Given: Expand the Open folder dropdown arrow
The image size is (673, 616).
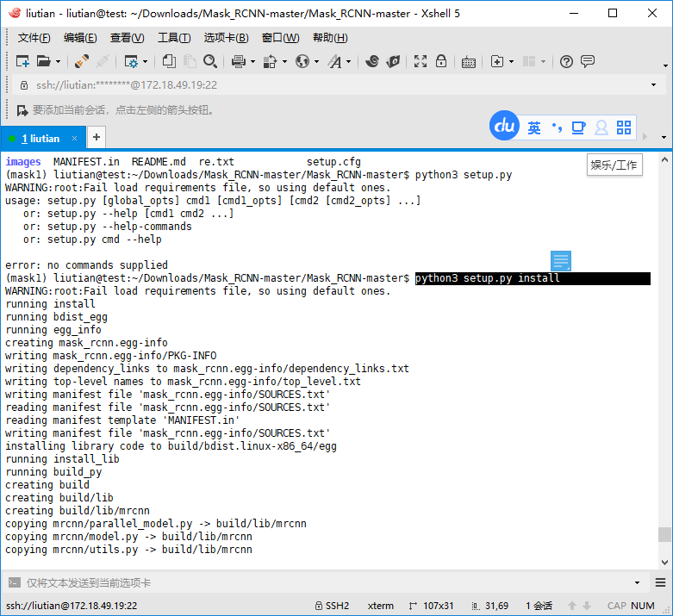Looking at the screenshot, I should tap(59, 62).
